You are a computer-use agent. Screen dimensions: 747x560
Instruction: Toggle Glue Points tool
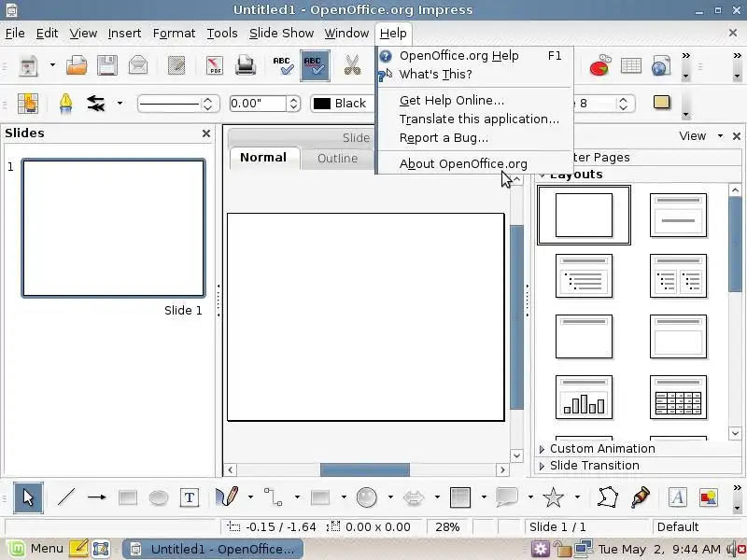[641, 497]
